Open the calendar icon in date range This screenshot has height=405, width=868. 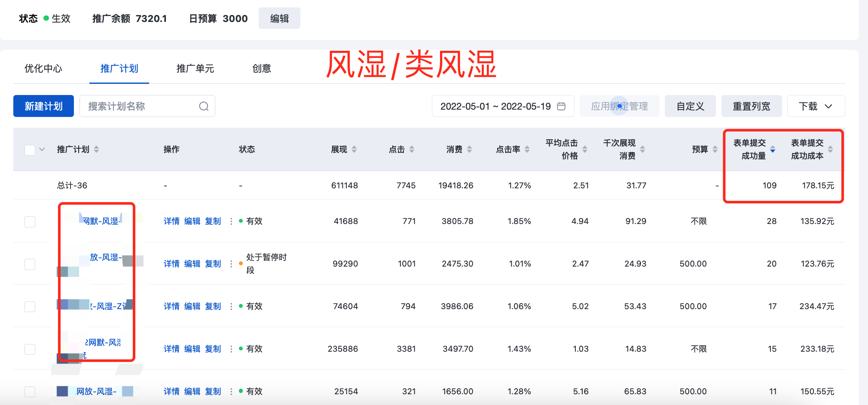[x=561, y=106]
